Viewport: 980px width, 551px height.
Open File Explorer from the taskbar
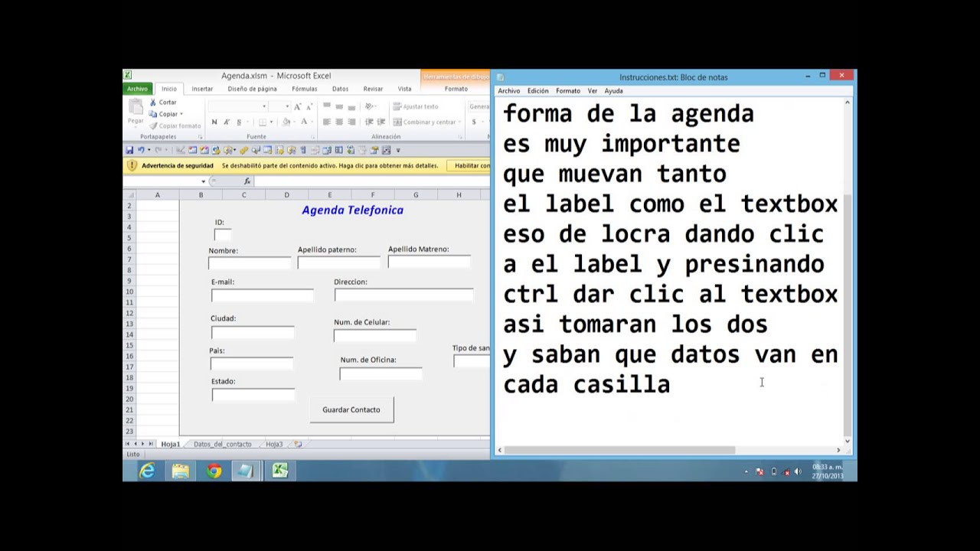tap(180, 471)
